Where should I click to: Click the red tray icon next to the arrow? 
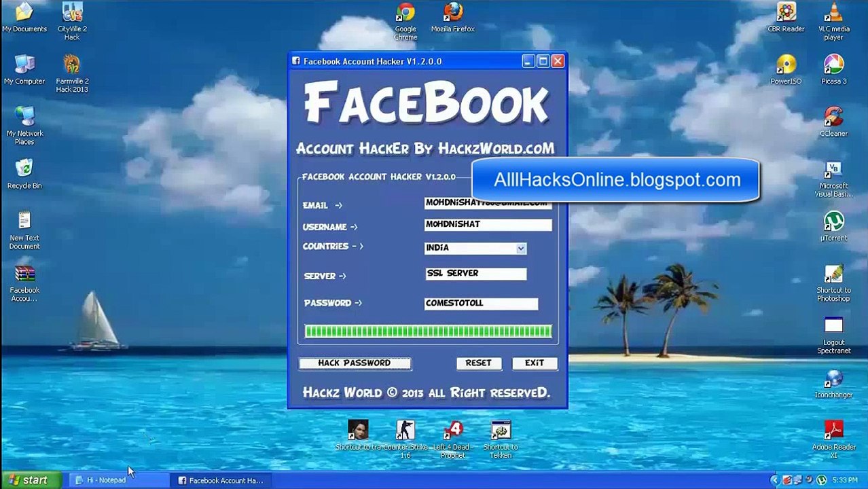[786, 480]
